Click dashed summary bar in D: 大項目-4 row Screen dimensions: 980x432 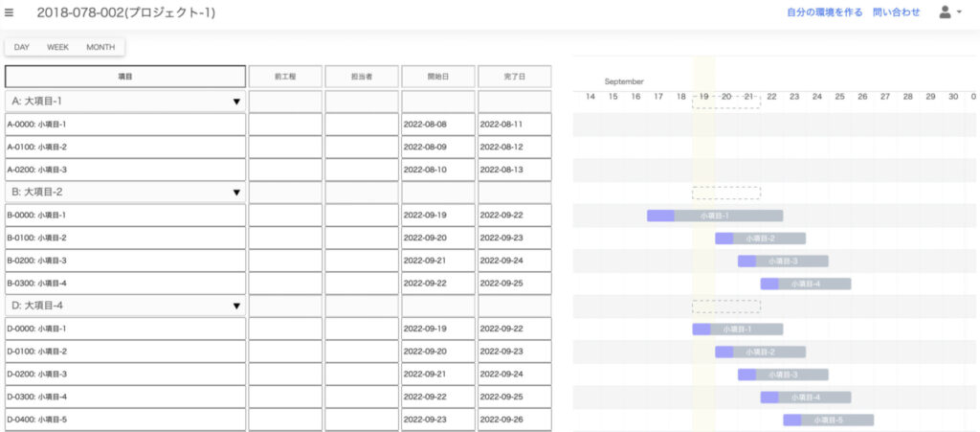coord(726,307)
